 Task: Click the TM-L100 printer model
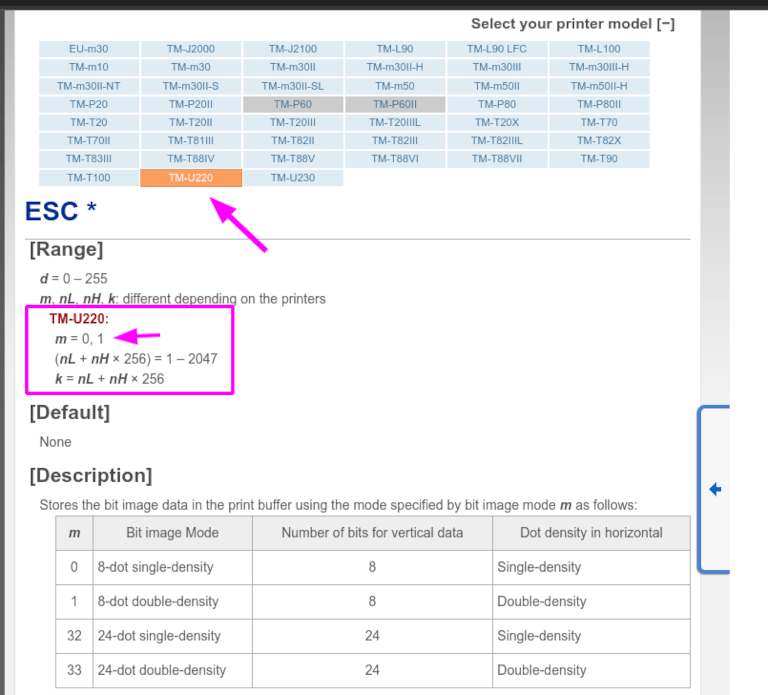tap(599, 48)
